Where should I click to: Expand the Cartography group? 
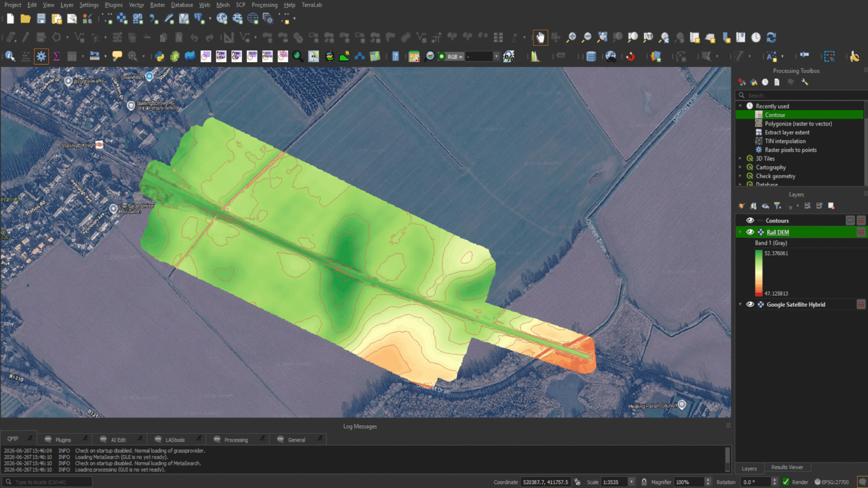point(740,167)
